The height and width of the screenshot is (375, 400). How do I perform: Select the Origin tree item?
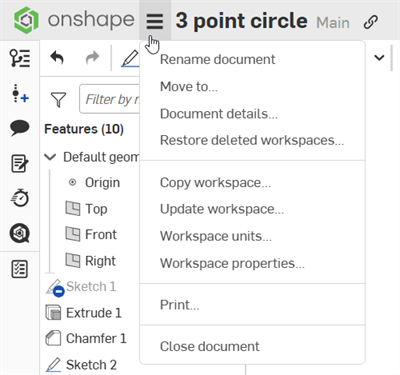click(102, 183)
